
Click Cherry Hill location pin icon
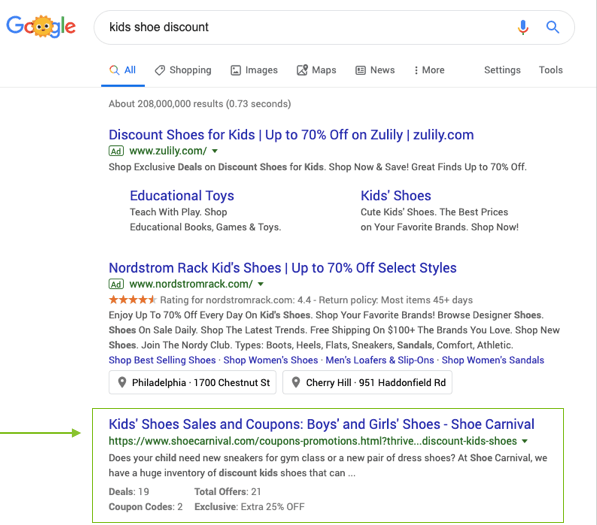[x=295, y=382]
